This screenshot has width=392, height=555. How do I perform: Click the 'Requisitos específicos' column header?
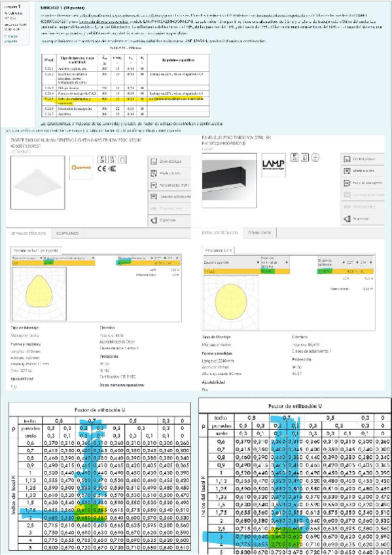pyautogui.click(x=178, y=60)
